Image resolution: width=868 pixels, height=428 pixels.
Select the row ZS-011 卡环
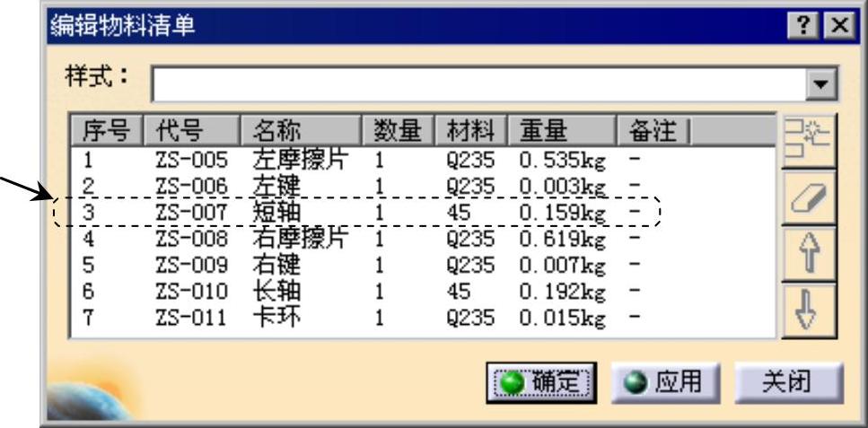click(423, 318)
